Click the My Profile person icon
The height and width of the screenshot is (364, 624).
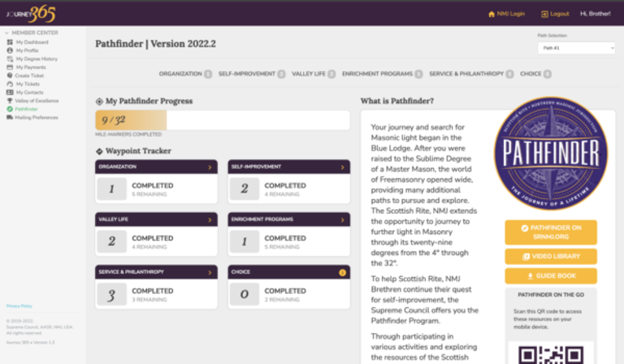(10, 50)
